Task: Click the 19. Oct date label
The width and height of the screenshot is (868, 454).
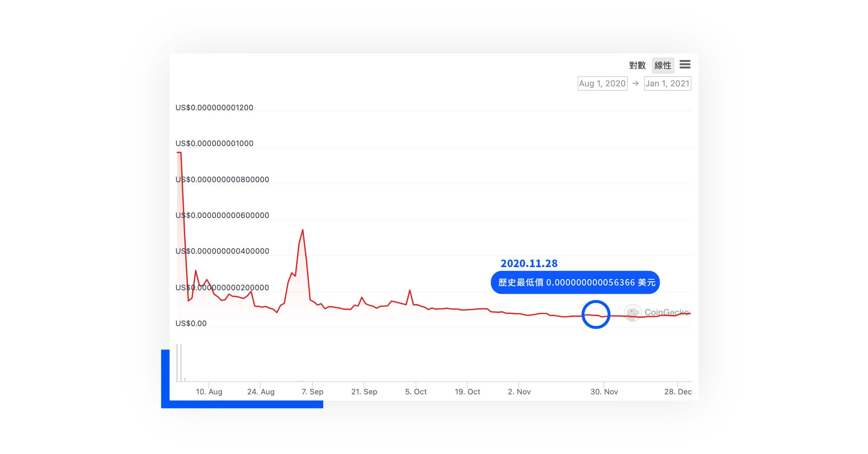Action: (467, 392)
